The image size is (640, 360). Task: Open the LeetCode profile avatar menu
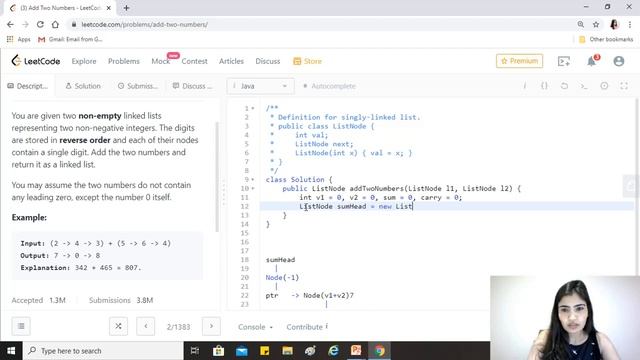pyautogui.click(x=619, y=61)
